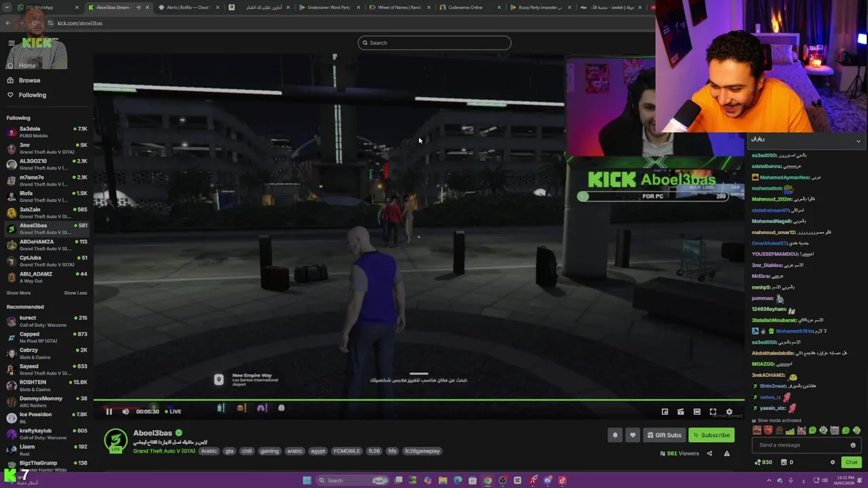Open the hamburger sidebar menu
This screenshot has width=868, height=488.
click(x=12, y=43)
